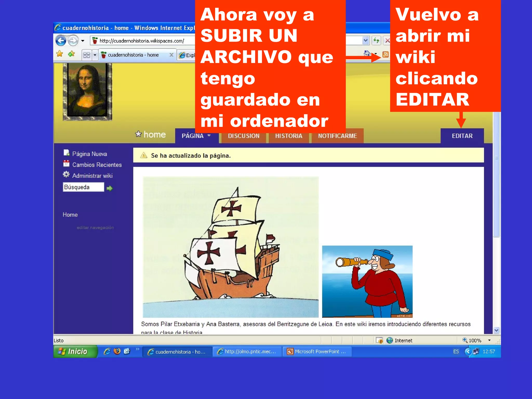Open the NOTIFICARME tab
This screenshot has width=532, height=399.
[337, 136]
